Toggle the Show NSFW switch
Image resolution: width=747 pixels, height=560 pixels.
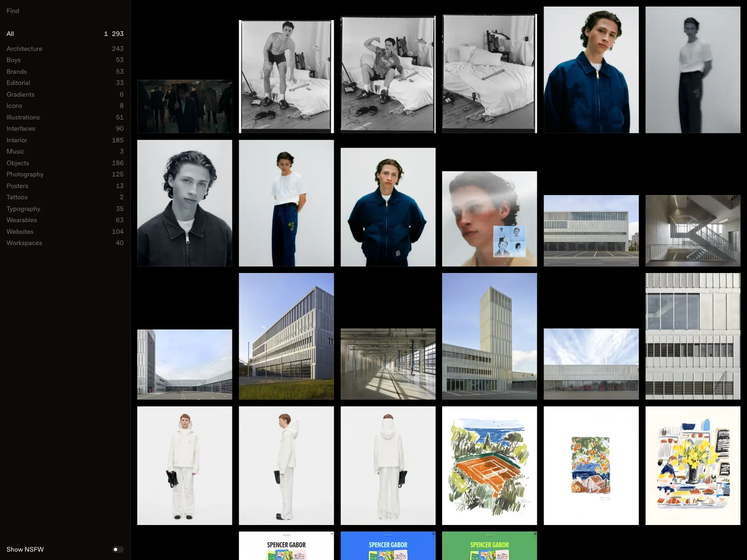(119, 549)
